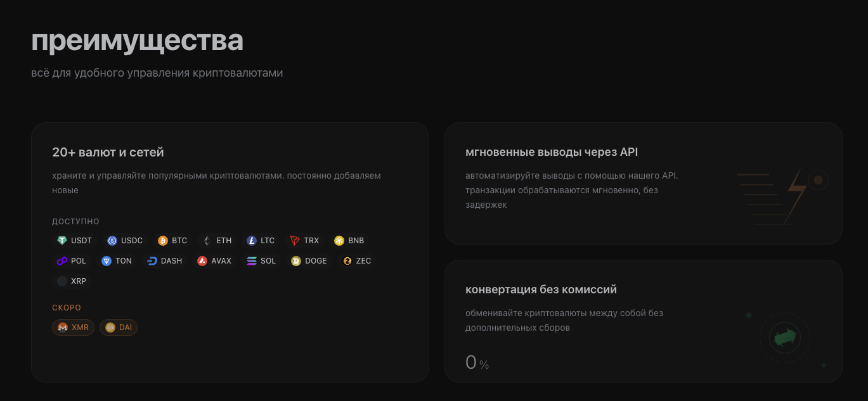This screenshot has height=401, width=868.
Task: Select the Zcash ZEC icon
Action: point(347,261)
